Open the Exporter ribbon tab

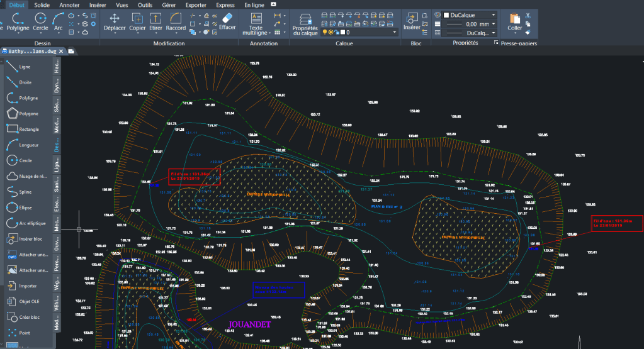tap(195, 4)
